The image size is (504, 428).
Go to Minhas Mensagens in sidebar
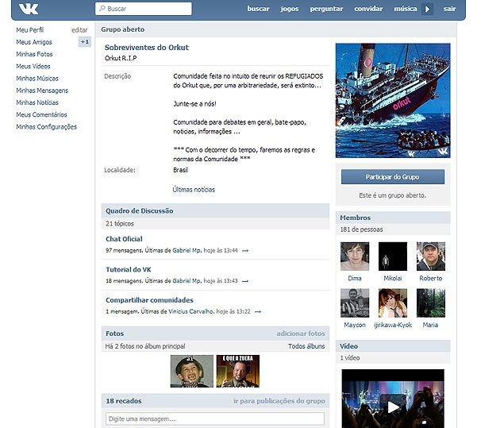(x=42, y=91)
